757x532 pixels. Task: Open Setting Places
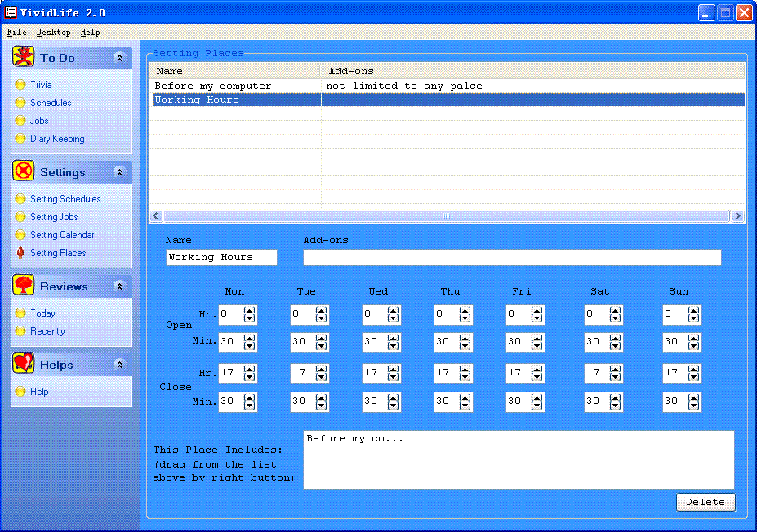point(58,253)
